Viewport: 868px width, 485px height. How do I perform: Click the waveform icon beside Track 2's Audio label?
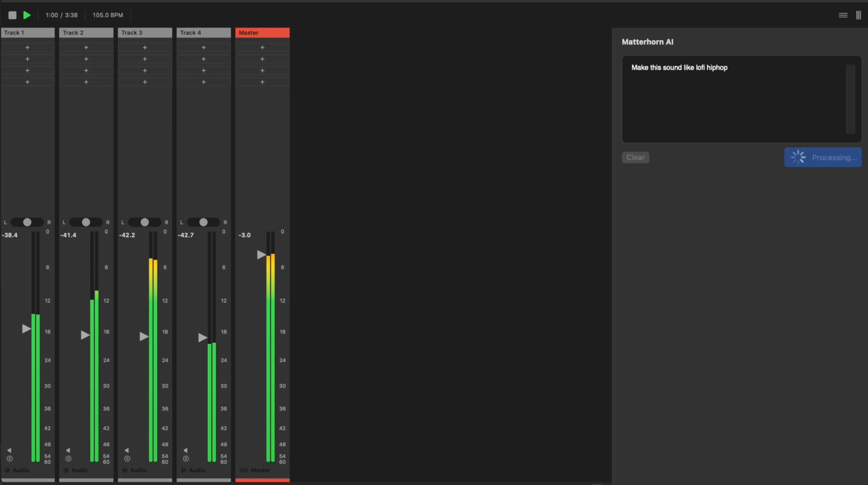(66, 470)
